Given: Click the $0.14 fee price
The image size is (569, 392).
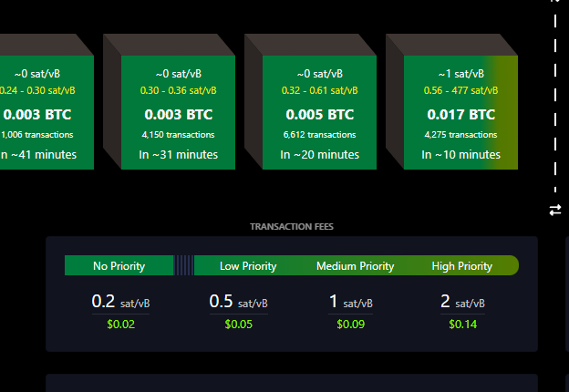Looking at the screenshot, I should (462, 324).
